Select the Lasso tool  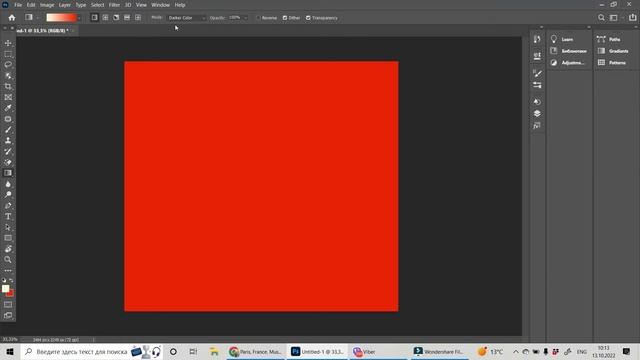(x=8, y=64)
